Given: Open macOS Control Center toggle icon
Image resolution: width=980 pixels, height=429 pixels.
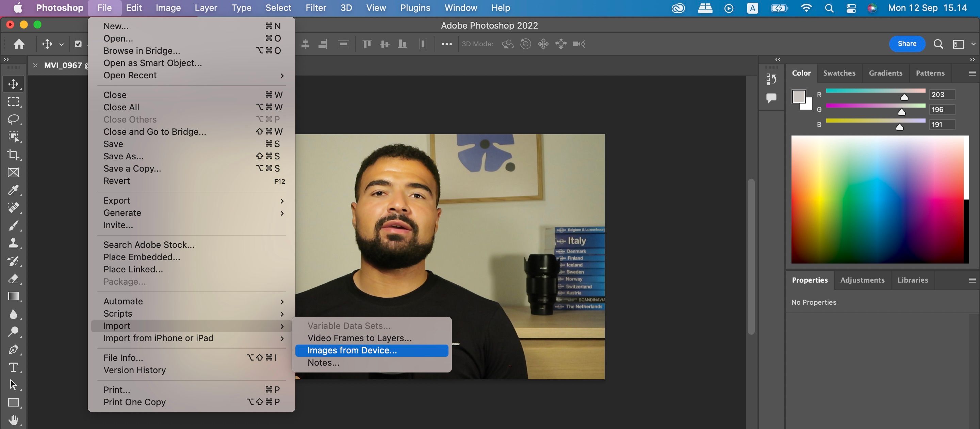Looking at the screenshot, I should pyautogui.click(x=851, y=8).
